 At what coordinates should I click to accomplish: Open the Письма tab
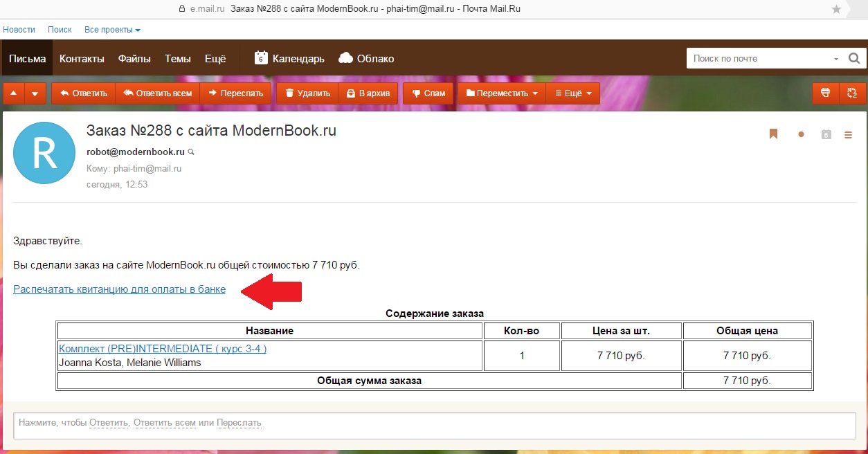pyautogui.click(x=27, y=59)
